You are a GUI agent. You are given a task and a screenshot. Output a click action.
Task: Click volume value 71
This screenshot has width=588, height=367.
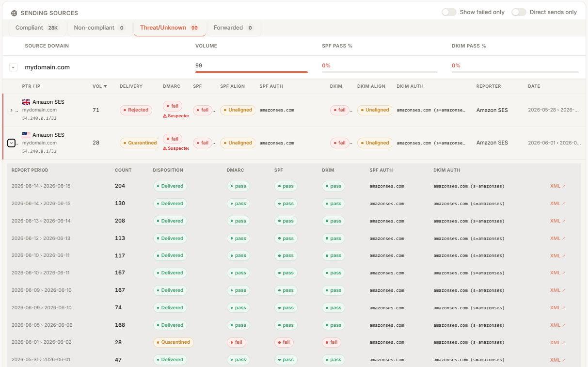point(96,110)
